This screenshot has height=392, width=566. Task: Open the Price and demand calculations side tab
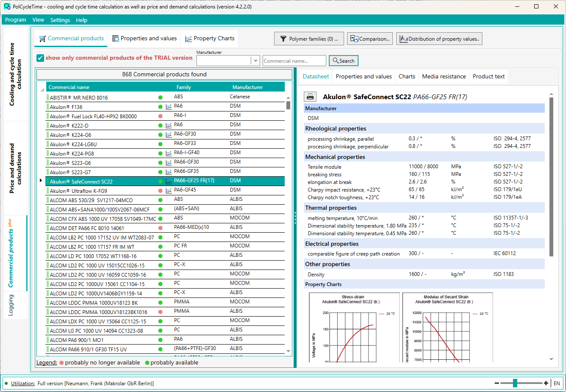pyautogui.click(x=16, y=168)
